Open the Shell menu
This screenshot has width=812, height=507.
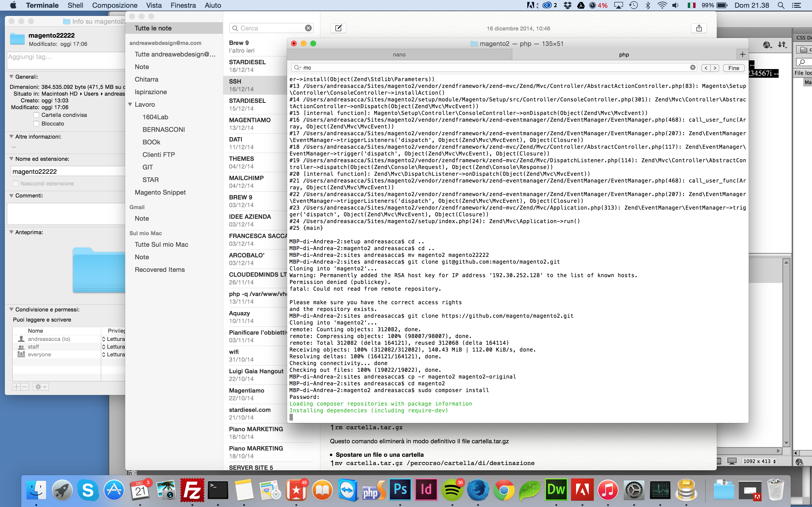click(x=75, y=5)
